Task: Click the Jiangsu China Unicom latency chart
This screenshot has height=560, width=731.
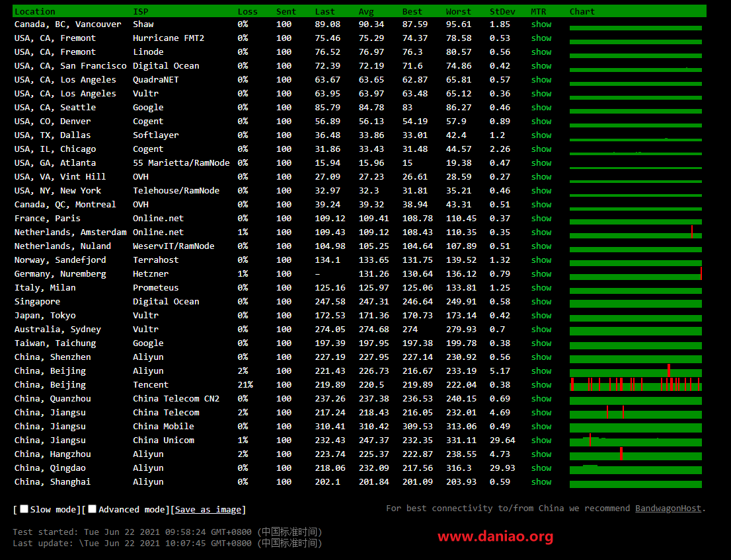Action: [x=635, y=440]
